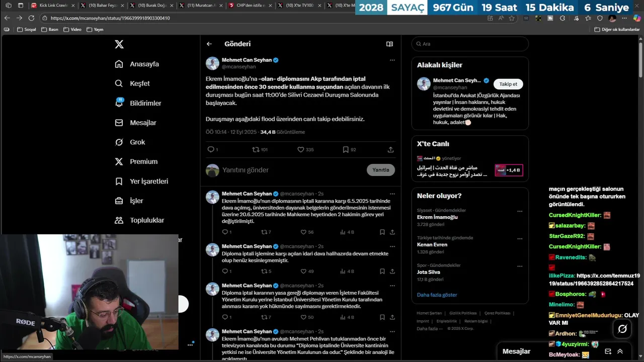644x362 pixels.
Task: Open Hizmet Şartları footer link
Action: coord(429,313)
